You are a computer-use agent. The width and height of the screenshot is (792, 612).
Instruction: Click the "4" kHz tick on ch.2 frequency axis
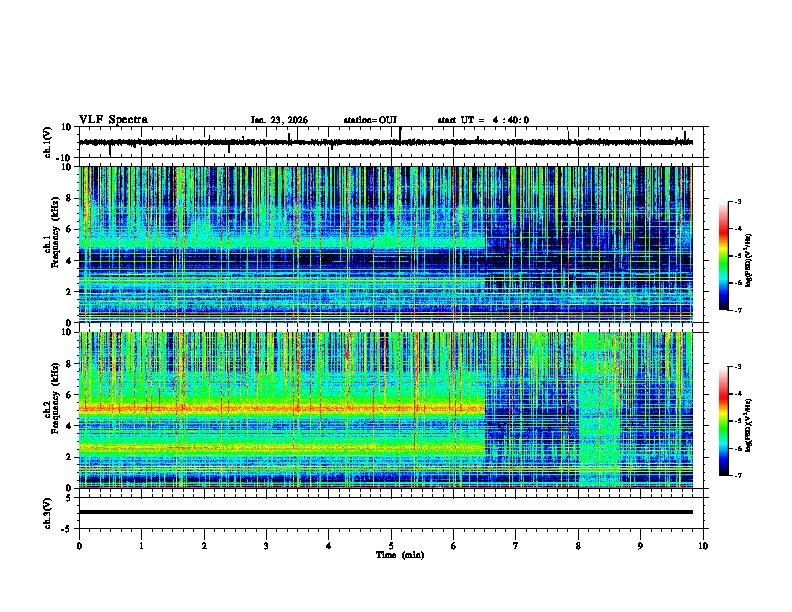[x=70, y=426]
